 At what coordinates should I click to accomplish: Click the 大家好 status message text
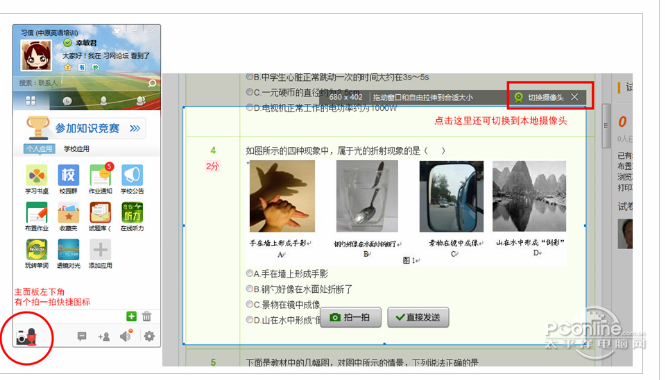click(106, 56)
